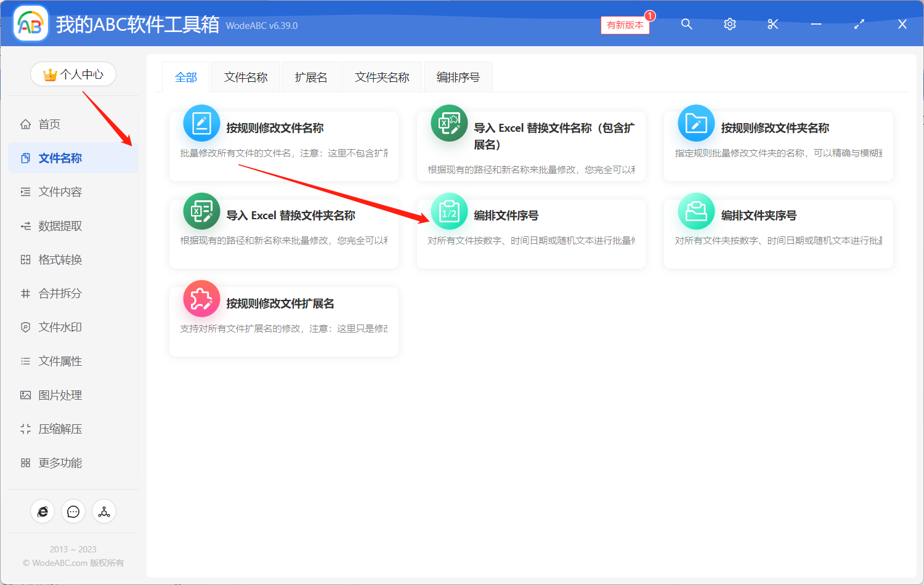
Task: Switch to the 扩展名 tab
Action: point(311,76)
